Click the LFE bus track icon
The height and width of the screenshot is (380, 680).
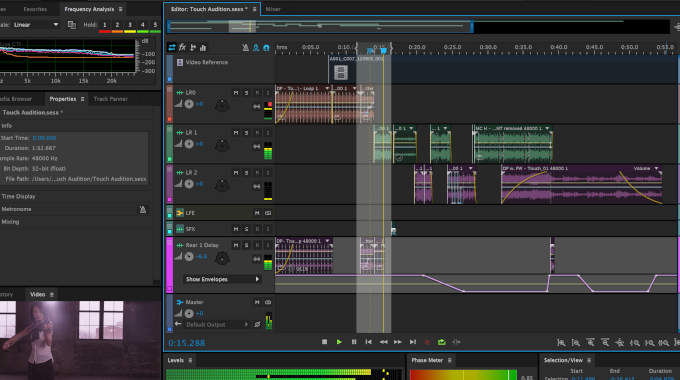(x=180, y=213)
